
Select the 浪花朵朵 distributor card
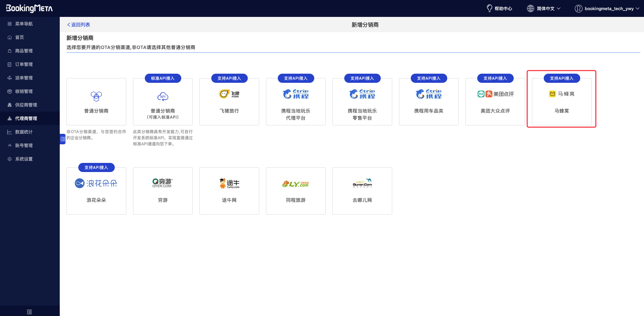pyautogui.click(x=96, y=191)
